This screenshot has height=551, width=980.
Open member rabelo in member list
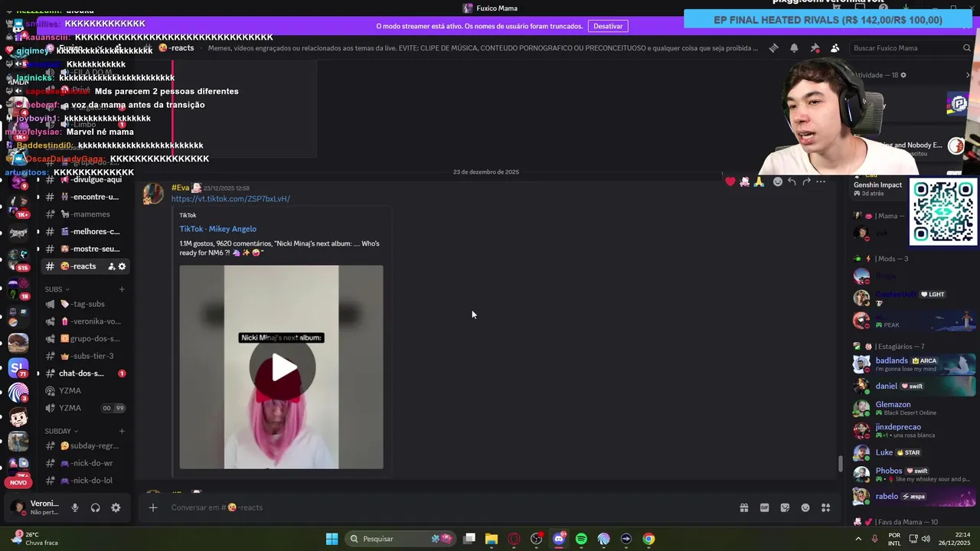(x=913, y=496)
